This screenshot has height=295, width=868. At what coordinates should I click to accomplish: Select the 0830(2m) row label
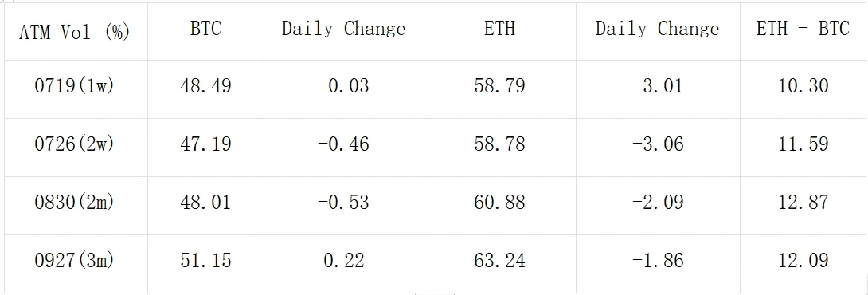coord(76,205)
